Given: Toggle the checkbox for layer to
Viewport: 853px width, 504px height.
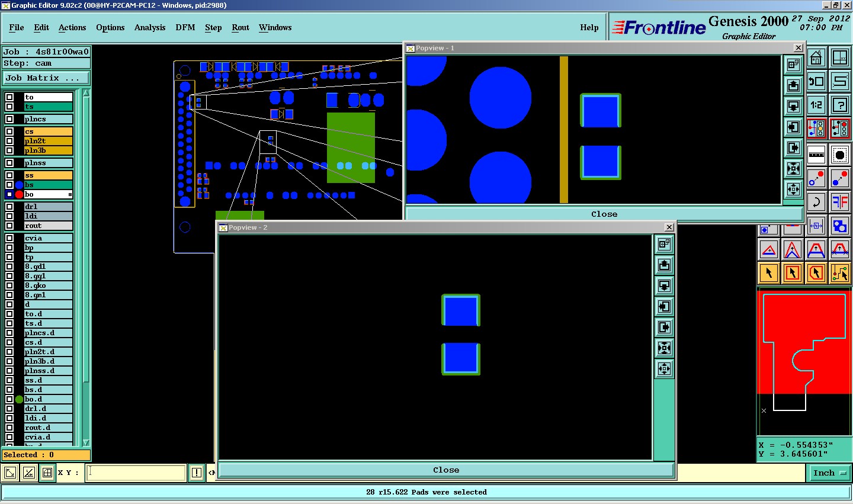Looking at the screenshot, I should pyautogui.click(x=9, y=97).
